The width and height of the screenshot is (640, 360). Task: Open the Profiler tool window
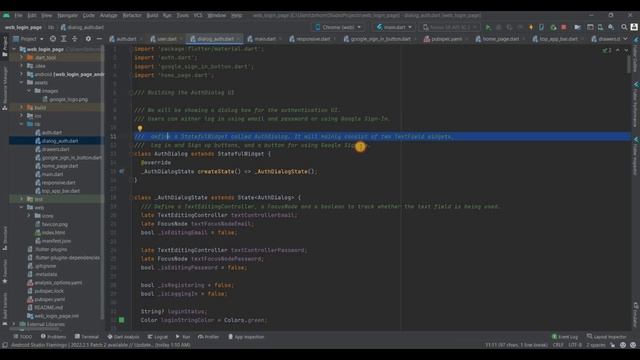click(x=209, y=337)
